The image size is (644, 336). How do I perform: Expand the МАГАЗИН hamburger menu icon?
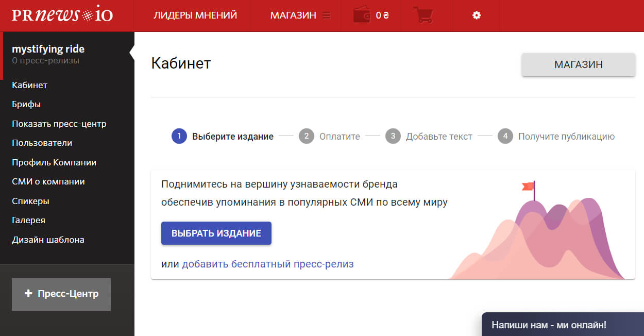326,15
